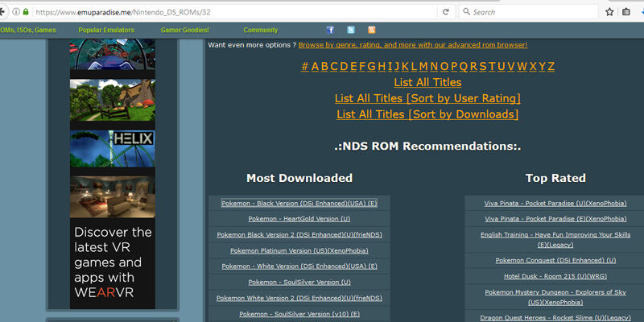The image size is (644, 322).
Task: Click the Facebook icon in navigation bar
Action: pos(330,30)
